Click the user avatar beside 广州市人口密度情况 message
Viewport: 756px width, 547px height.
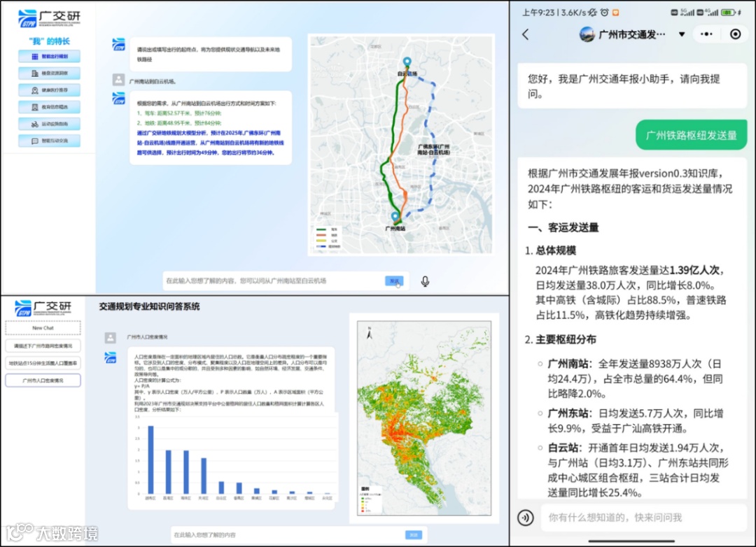coord(111,337)
